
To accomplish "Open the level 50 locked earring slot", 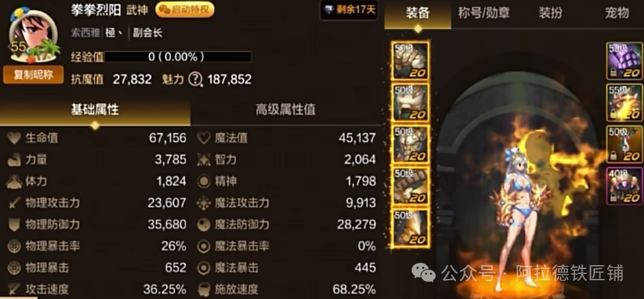I will coord(625,144).
